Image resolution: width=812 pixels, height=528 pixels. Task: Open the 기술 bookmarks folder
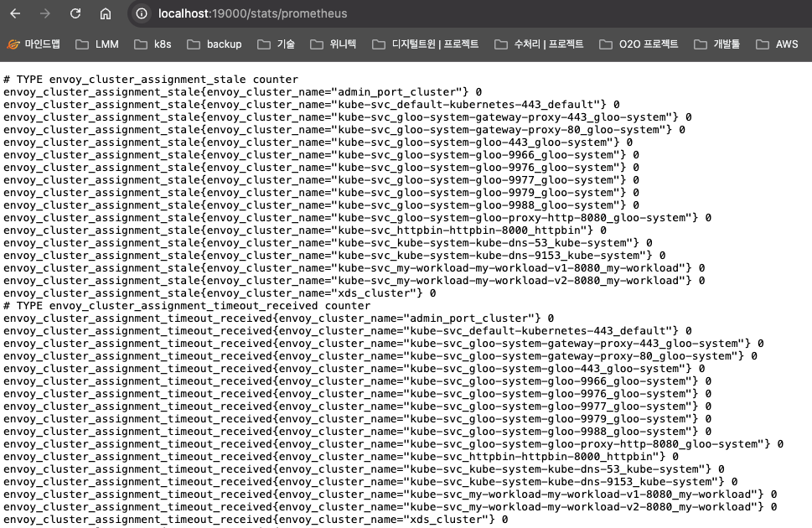pyautogui.click(x=276, y=44)
